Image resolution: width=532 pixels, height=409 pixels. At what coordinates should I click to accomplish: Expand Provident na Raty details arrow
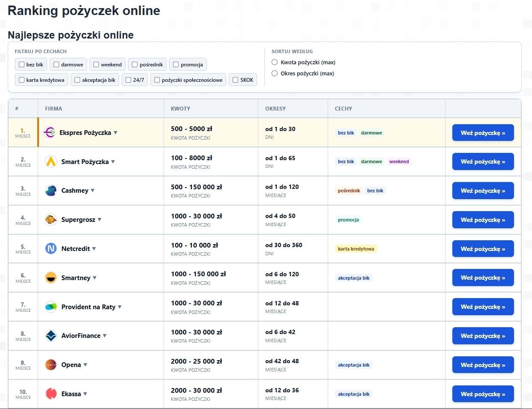[120, 307]
